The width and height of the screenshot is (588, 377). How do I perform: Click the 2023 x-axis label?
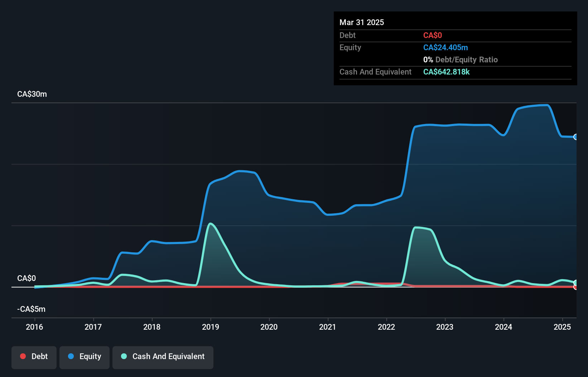(x=445, y=327)
